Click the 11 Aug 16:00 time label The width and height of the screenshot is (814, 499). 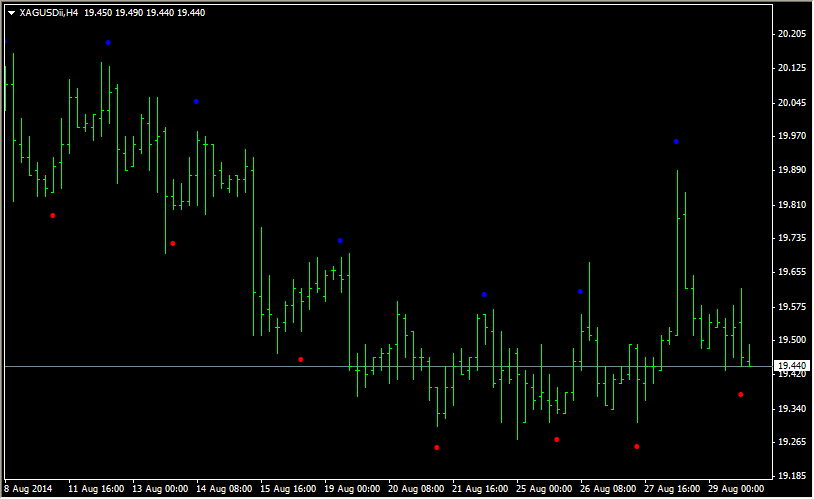click(96, 489)
